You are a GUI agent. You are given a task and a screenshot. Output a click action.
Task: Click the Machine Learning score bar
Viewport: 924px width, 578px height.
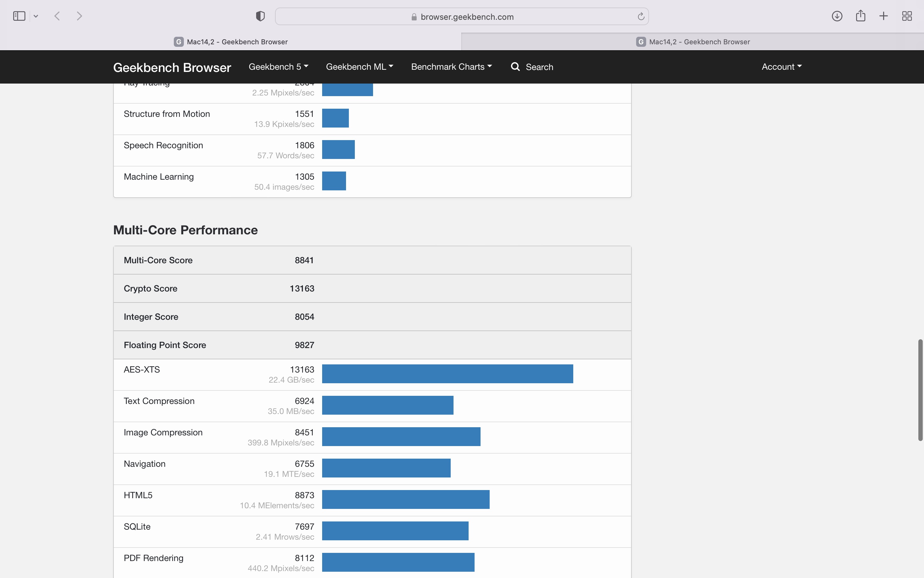point(334,181)
